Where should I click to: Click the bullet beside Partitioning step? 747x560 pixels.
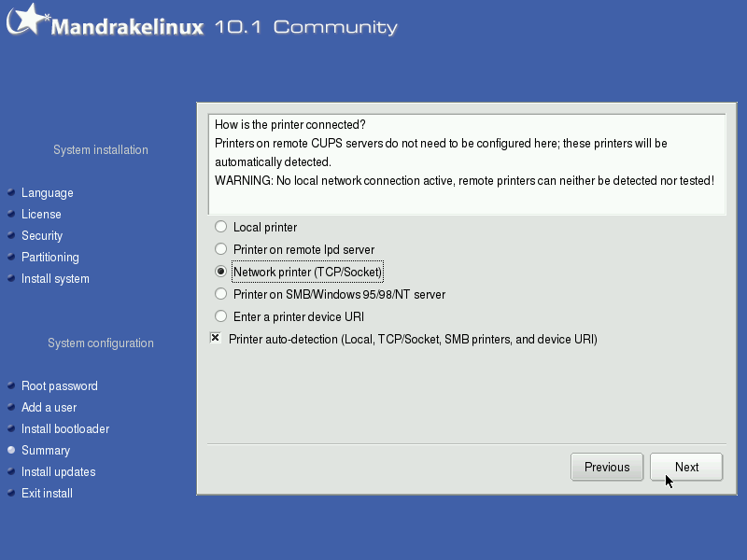point(11,257)
